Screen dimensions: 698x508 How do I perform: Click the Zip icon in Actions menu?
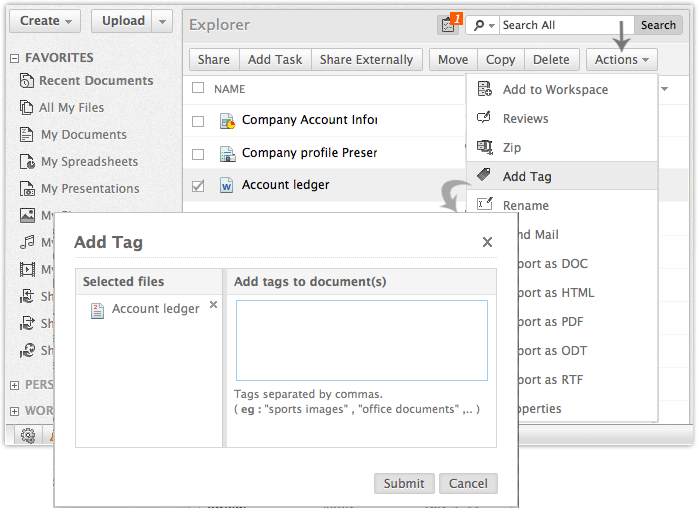tap(485, 147)
